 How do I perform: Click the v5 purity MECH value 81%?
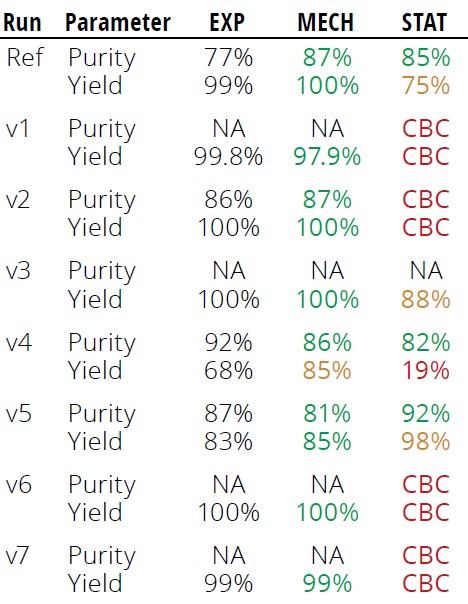coord(327,414)
